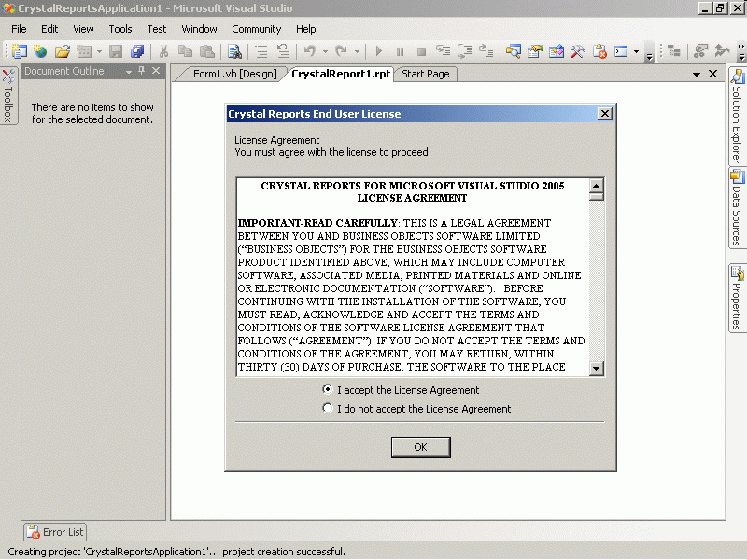Click the Add New Item toolbar icon
The height and width of the screenshot is (560, 747).
coord(84,51)
